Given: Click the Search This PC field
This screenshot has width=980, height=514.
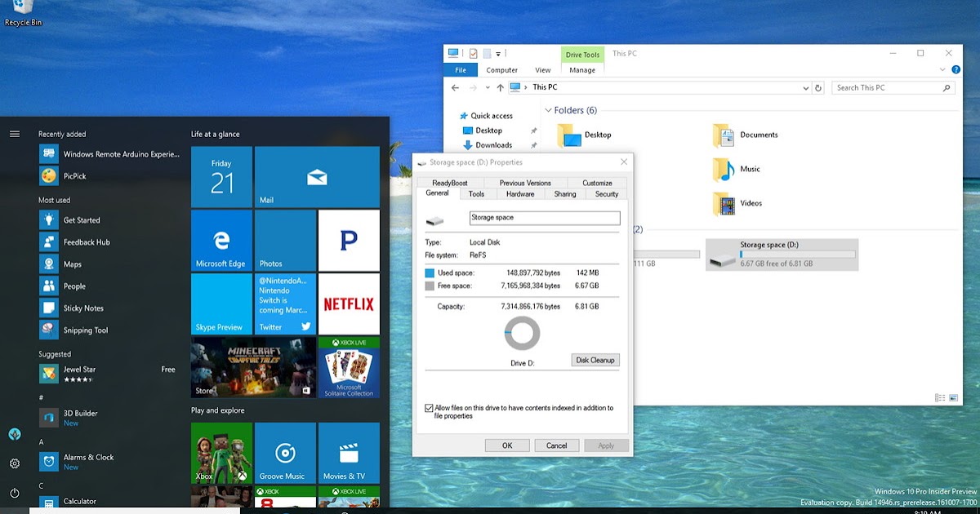Looking at the screenshot, I should click(893, 87).
